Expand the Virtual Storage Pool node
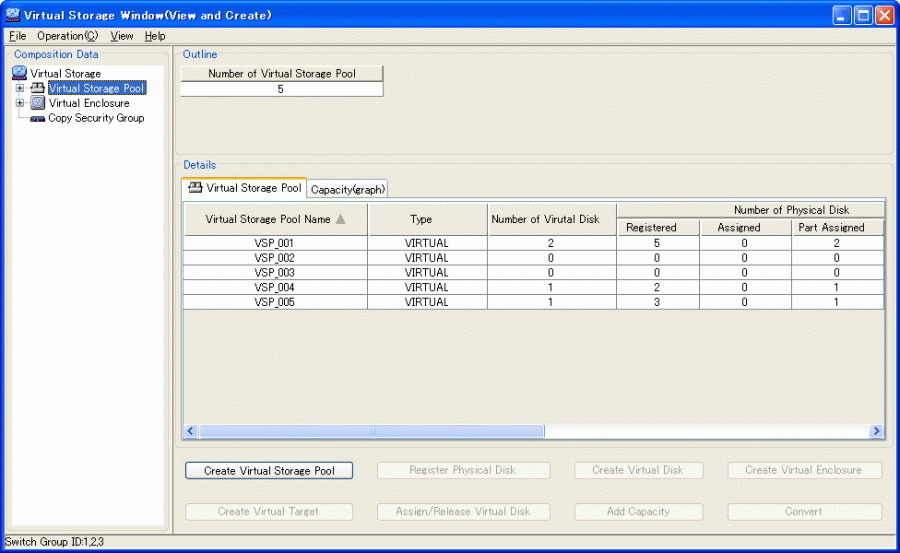The width and height of the screenshot is (900, 553). coord(19,88)
